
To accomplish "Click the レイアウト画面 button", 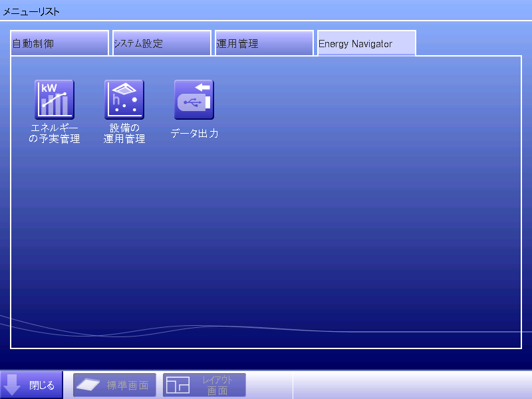I will [x=205, y=385].
